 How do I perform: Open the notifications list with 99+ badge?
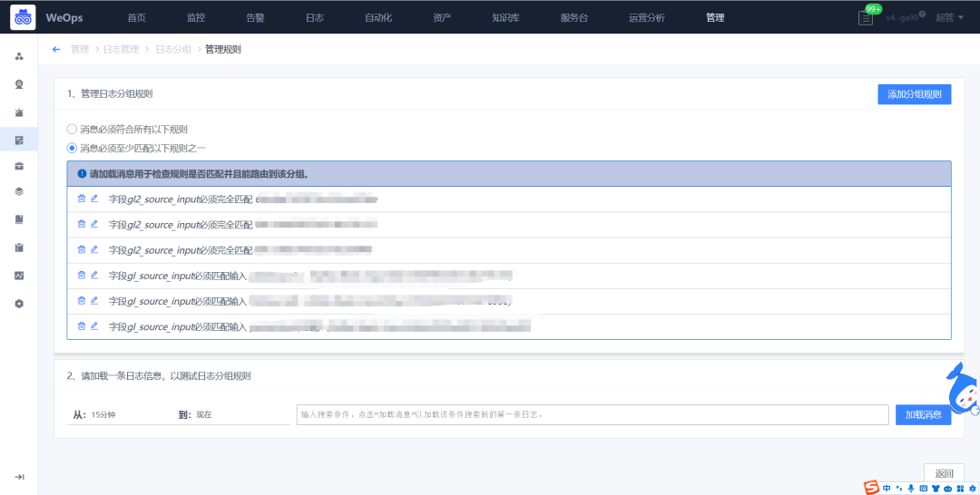[866, 18]
